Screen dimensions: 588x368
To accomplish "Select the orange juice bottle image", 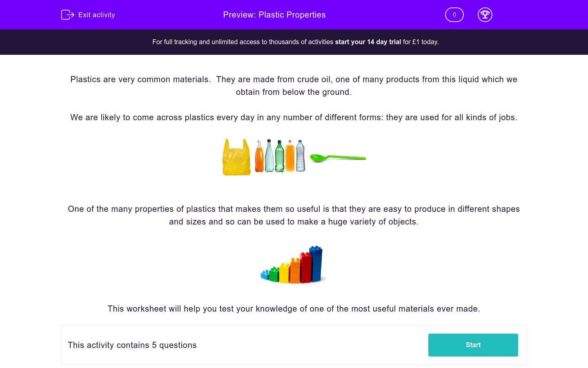I will pyautogui.click(x=259, y=157).
